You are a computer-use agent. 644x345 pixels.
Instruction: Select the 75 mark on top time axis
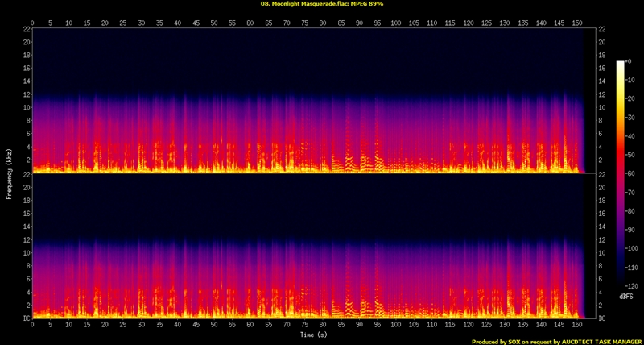pyautogui.click(x=304, y=23)
